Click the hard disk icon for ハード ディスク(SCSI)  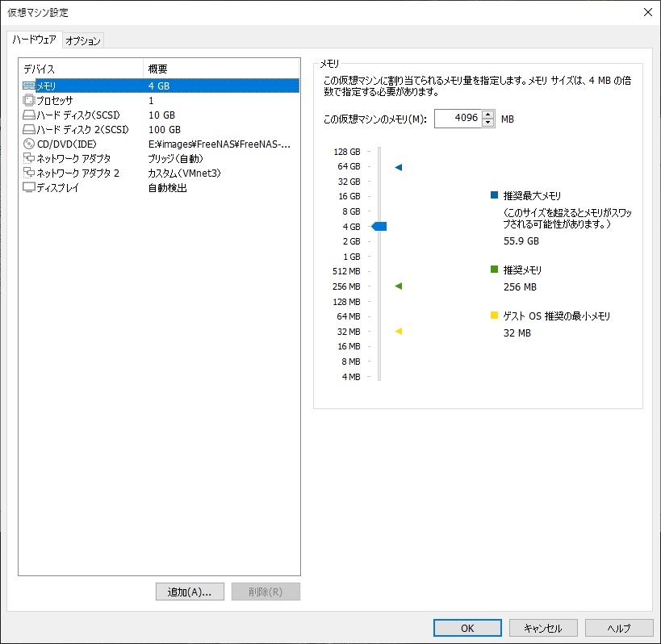pyautogui.click(x=29, y=115)
